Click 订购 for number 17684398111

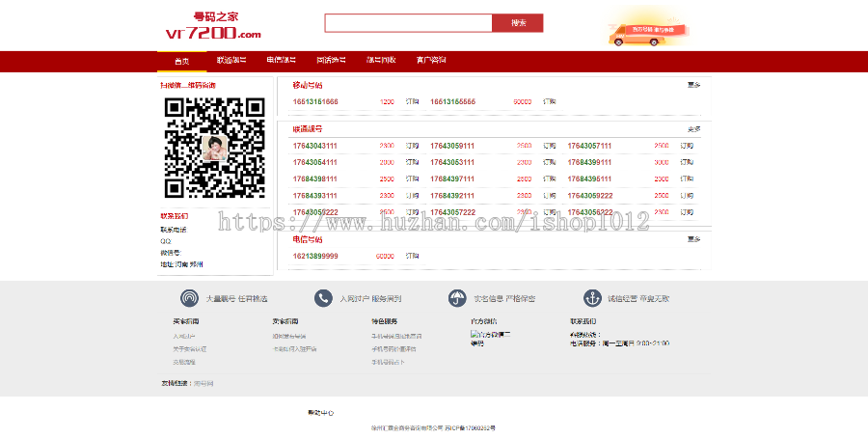412,178
